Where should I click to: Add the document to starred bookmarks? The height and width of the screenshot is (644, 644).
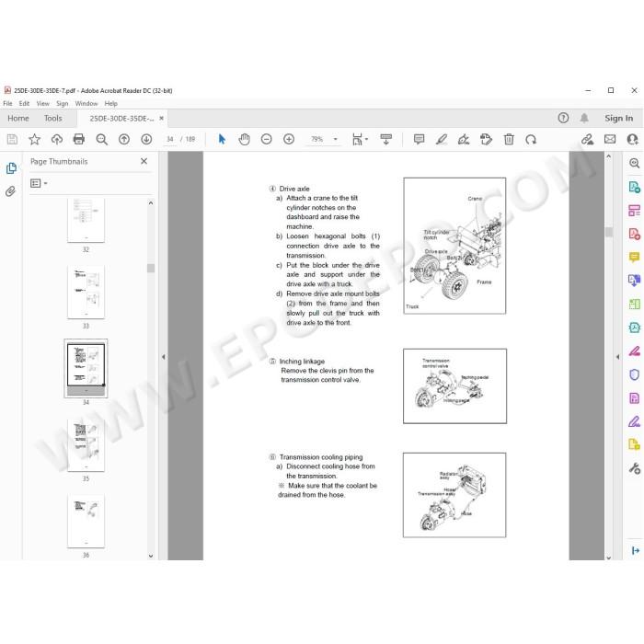[35, 140]
